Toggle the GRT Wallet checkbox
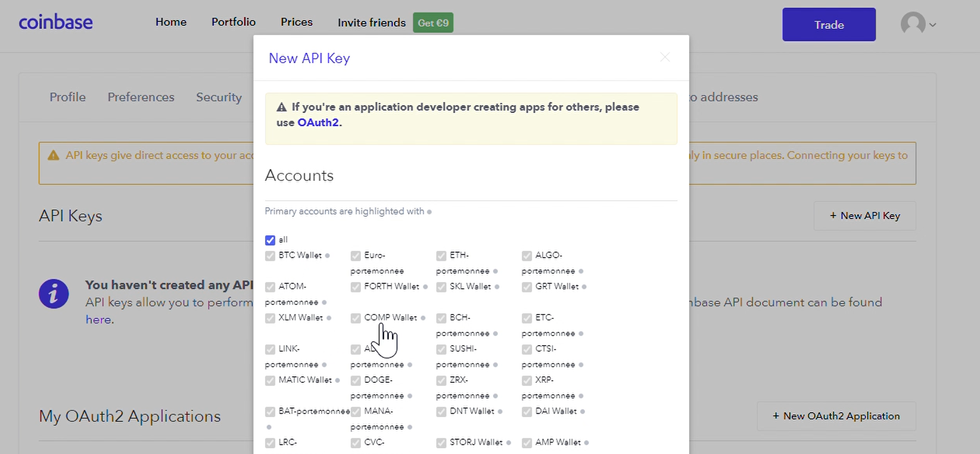980x454 pixels. click(x=527, y=287)
